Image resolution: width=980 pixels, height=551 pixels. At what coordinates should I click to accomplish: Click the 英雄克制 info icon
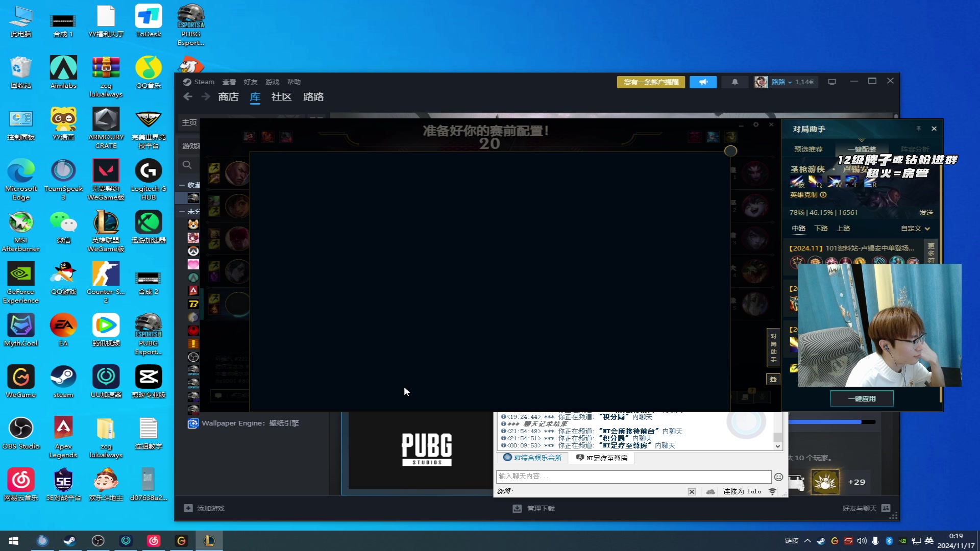tap(823, 195)
